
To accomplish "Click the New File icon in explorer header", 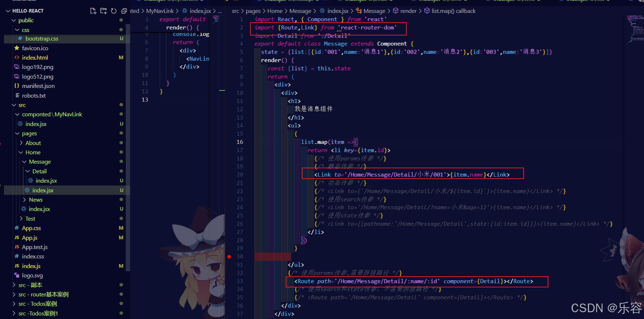I will [x=93, y=11].
